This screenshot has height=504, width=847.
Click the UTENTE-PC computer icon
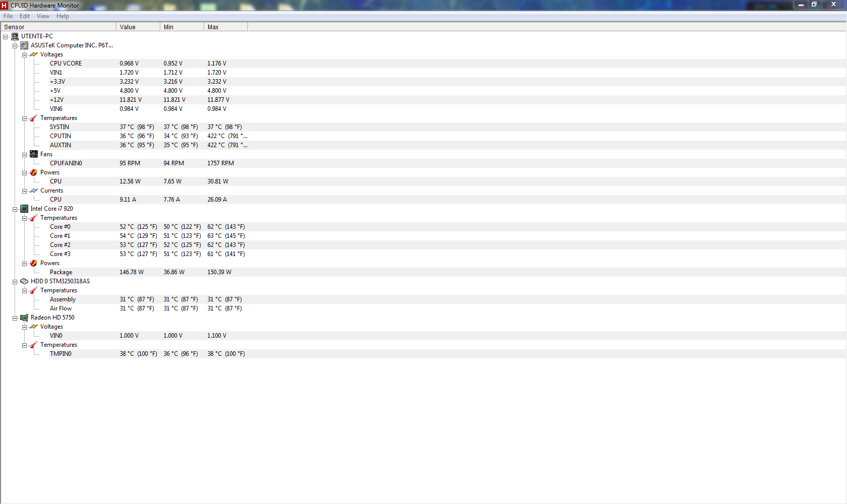(15, 36)
